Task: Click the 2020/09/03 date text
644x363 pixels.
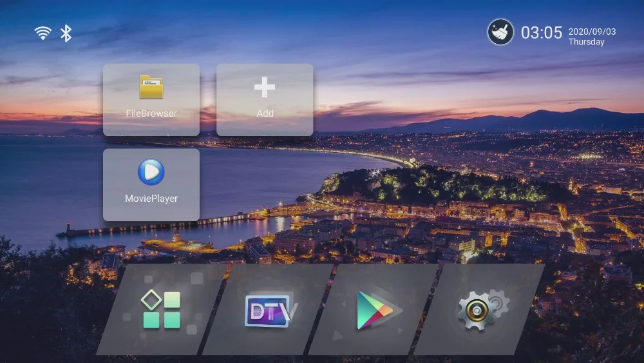Action: point(592,32)
